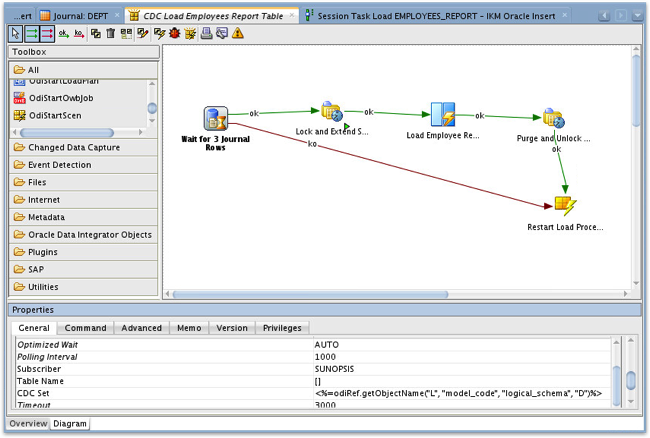
Task: Close the 'Journal: DEPT' tab
Action: click(x=117, y=15)
